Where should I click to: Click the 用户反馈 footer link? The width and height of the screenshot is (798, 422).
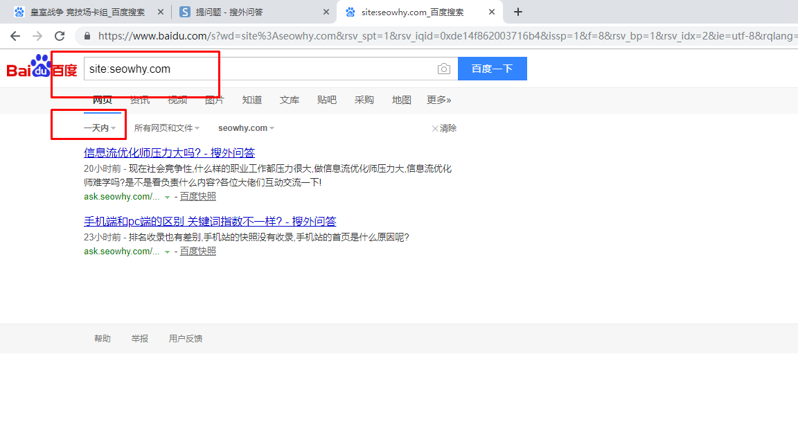click(185, 339)
